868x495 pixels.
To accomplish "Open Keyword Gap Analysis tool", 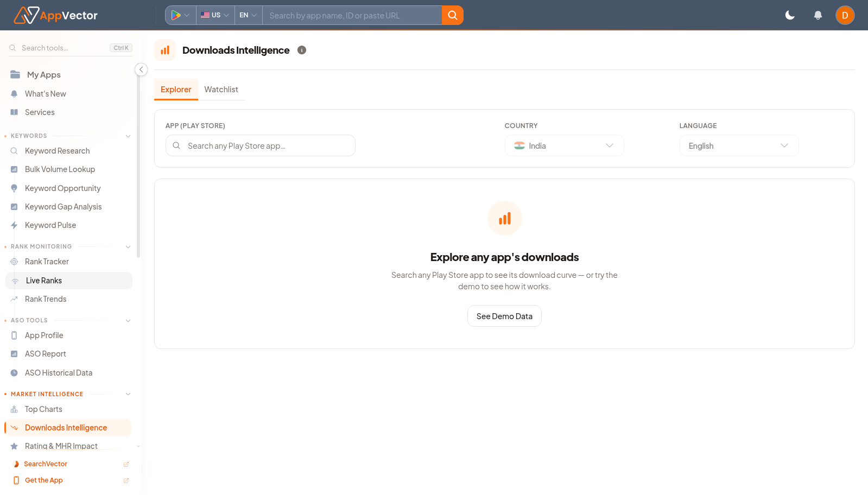I will click(64, 207).
